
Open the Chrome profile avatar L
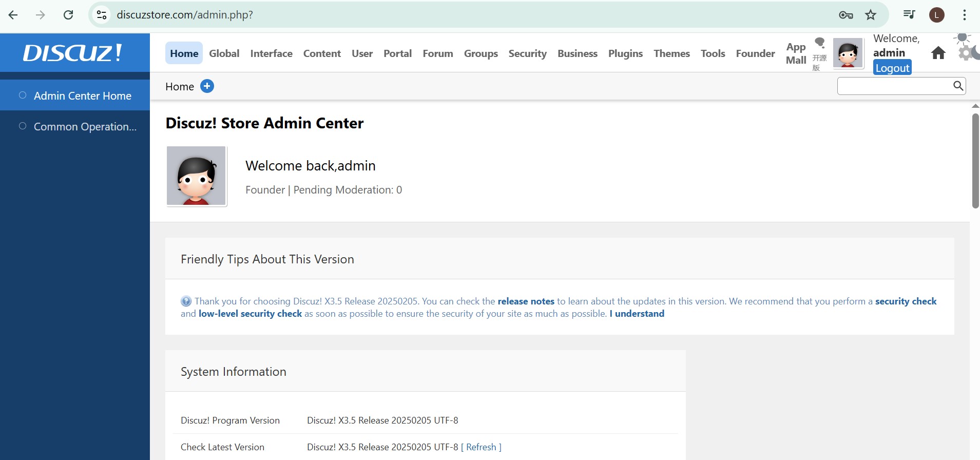(937, 15)
